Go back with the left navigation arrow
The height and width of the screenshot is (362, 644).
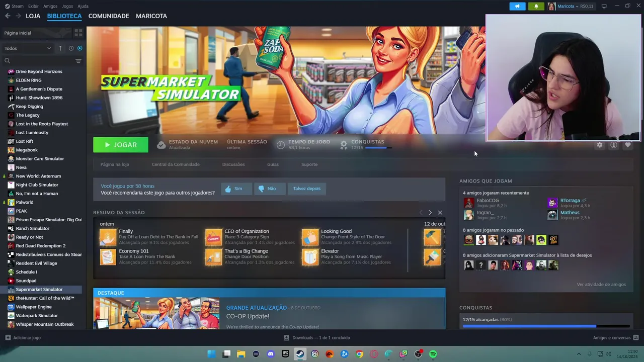8,16
